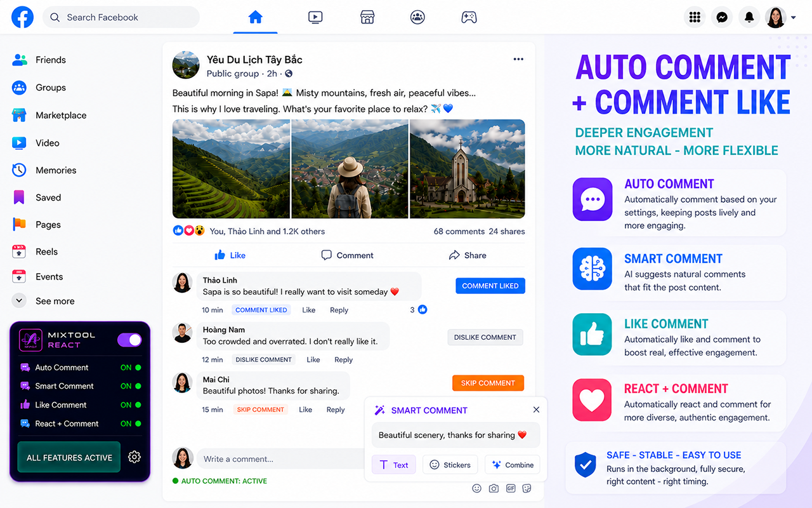Viewport: 812px width, 508px height.
Task: Open the rice terraces photo
Action: 231,169
